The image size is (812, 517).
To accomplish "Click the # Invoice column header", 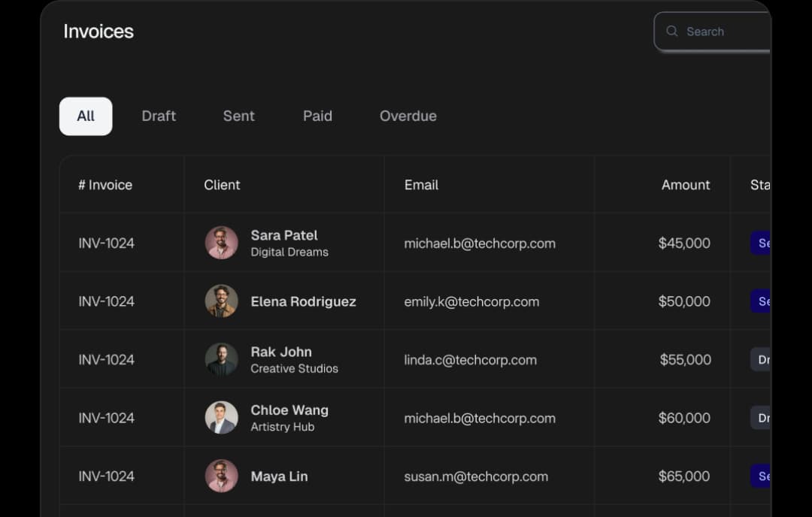I will pyautogui.click(x=105, y=185).
